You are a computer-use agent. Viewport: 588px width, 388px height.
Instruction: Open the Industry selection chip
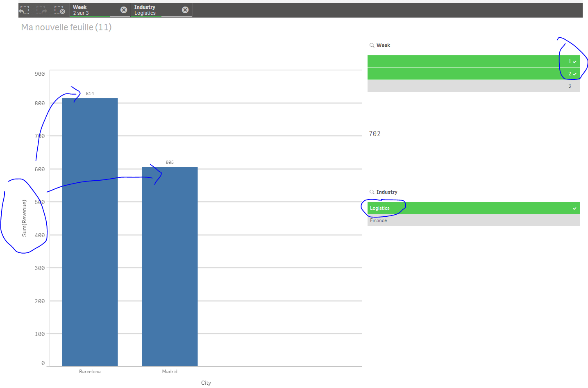(157, 10)
